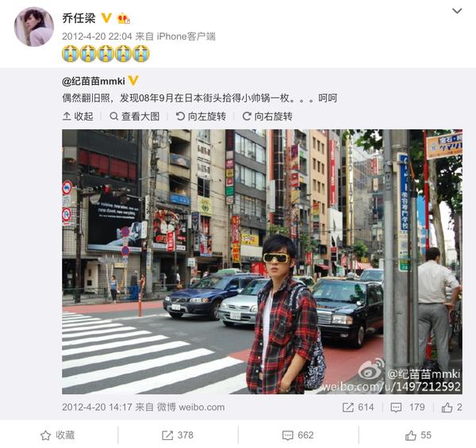Rotate the photo right with 向右旋转

click(267, 117)
